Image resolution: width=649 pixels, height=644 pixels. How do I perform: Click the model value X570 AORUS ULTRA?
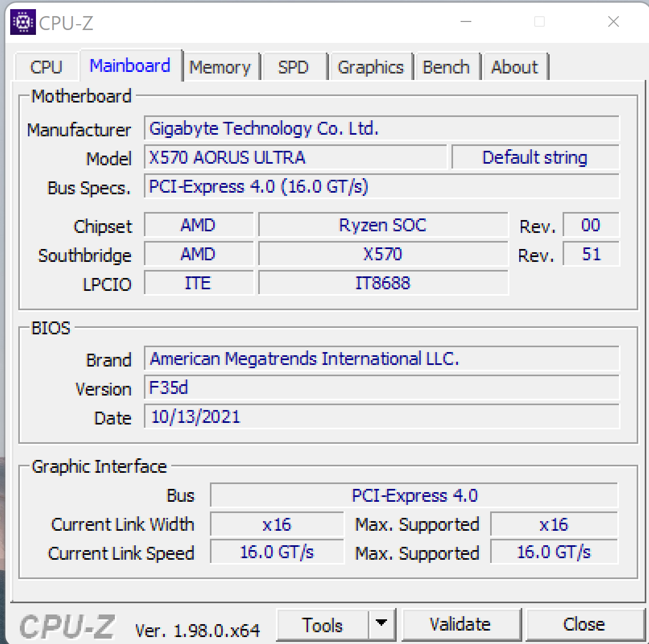point(295,158)
